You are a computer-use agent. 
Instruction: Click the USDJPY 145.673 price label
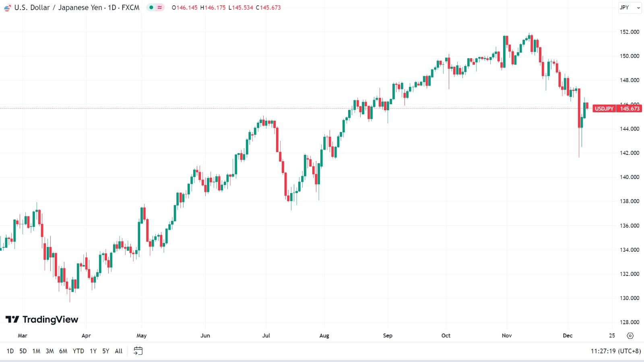coord(617,109)
